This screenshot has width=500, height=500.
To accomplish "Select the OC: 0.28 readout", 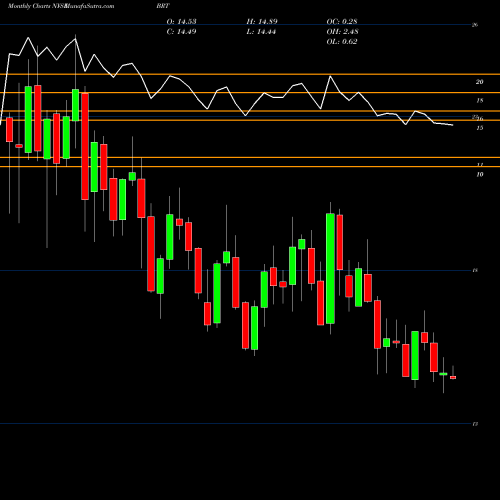I will pyautogui.click(x=342, y=22).
